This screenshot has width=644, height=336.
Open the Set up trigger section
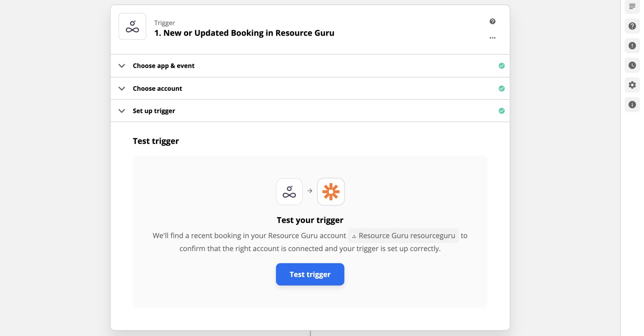coord(310,111)
